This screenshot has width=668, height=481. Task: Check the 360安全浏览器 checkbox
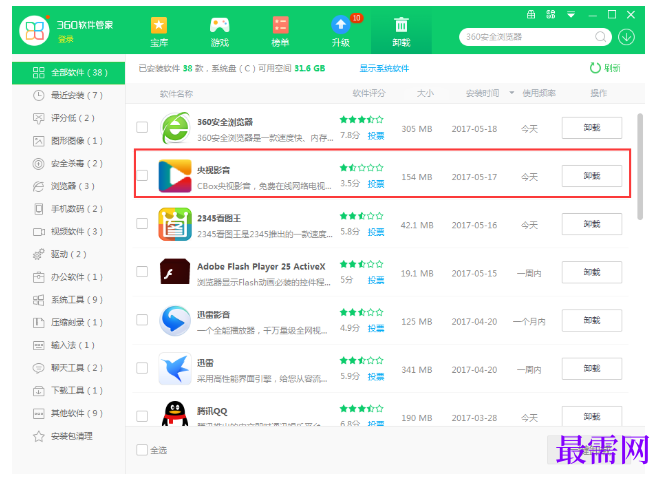142,127
